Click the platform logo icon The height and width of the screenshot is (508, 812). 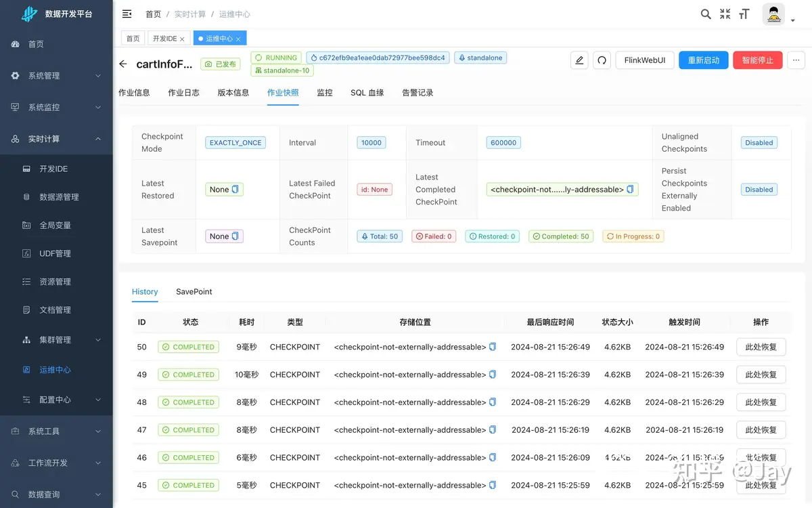pos(29,14)
